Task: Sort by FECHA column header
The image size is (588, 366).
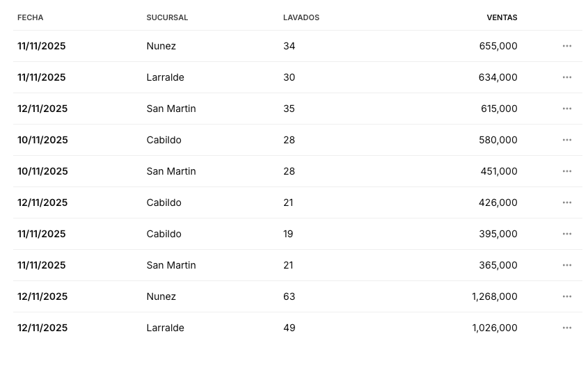Action: 31,17
